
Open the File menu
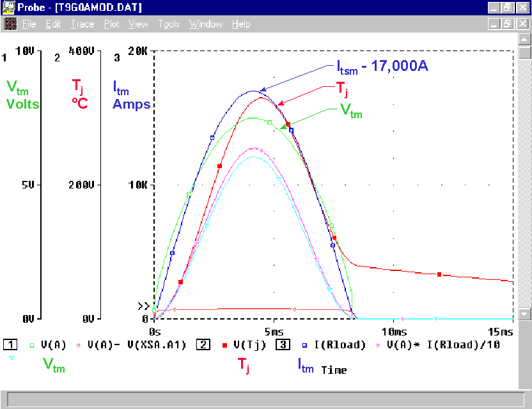(29, 24)
